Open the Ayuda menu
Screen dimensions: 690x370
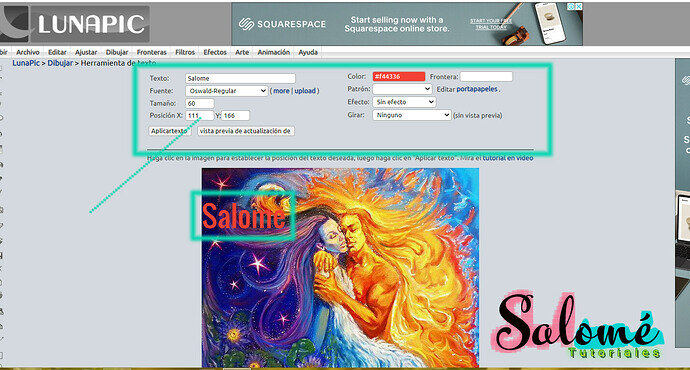pyautogui.click(x=308, y=52)
